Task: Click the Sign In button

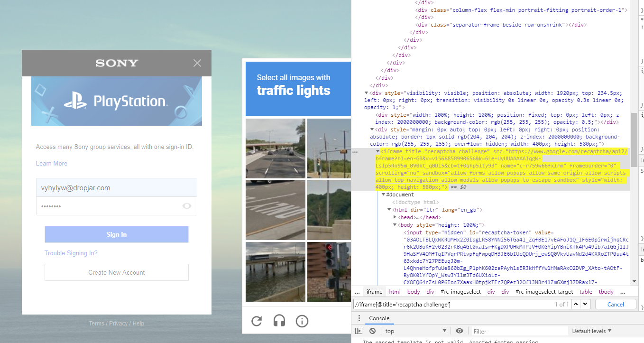Action: pyautogui.click(x=117, y=234)
